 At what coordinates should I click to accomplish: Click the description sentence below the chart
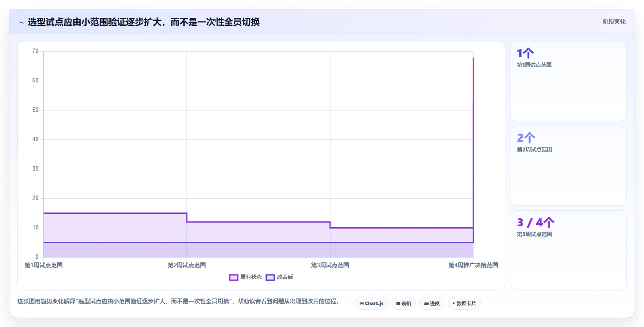pos(178,302)
